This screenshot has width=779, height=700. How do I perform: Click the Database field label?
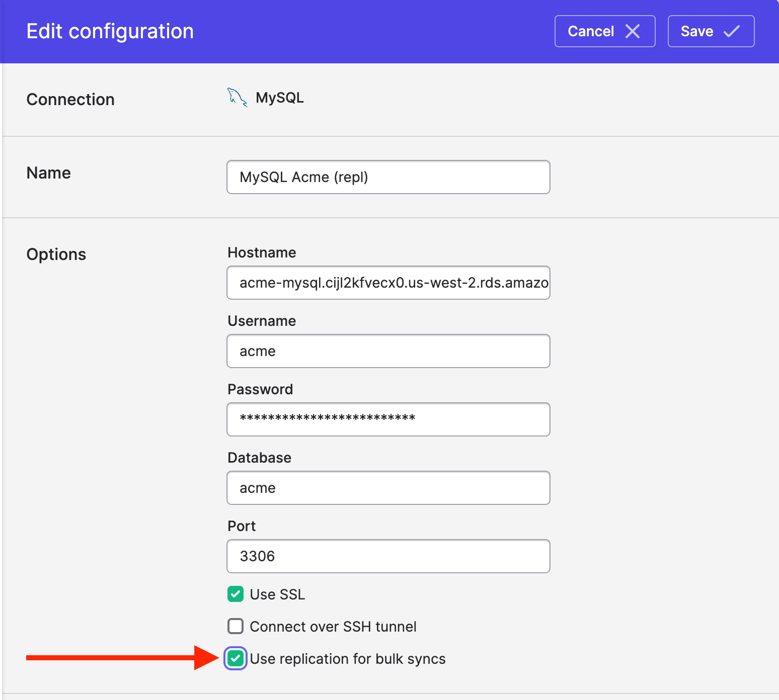click(259, 458)
